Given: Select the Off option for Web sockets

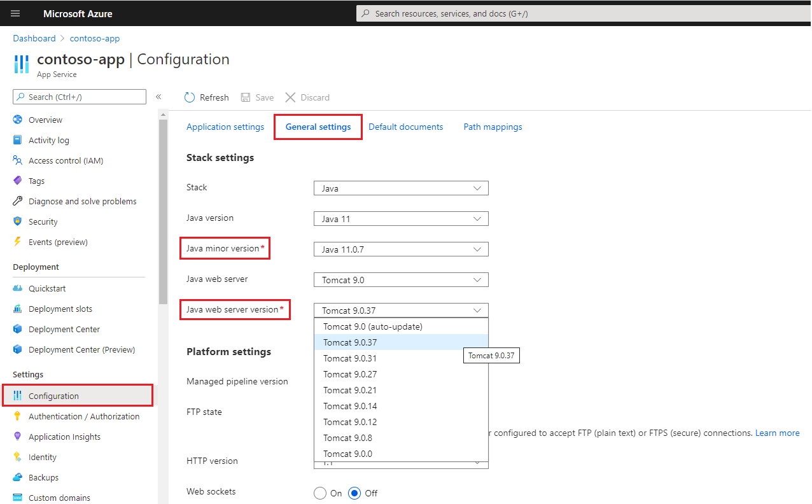Looking at the screenshot, I should click(x=354, y=493).
